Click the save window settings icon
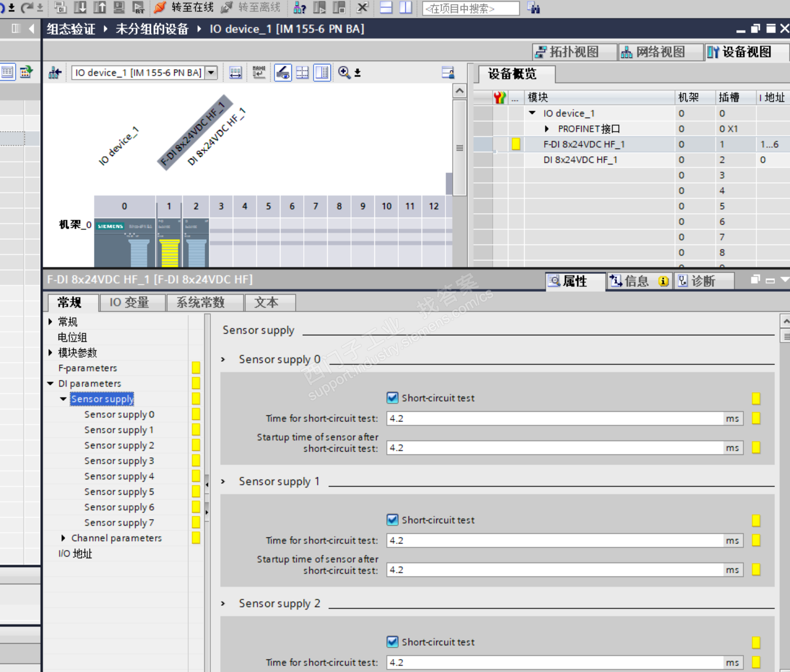The width and height of the screenshot is (790, 672). 448,73
